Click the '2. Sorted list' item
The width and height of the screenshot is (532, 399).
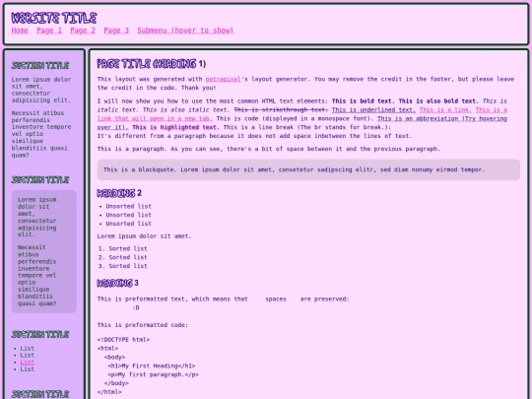pyautogui.click(x=122, y=257)
